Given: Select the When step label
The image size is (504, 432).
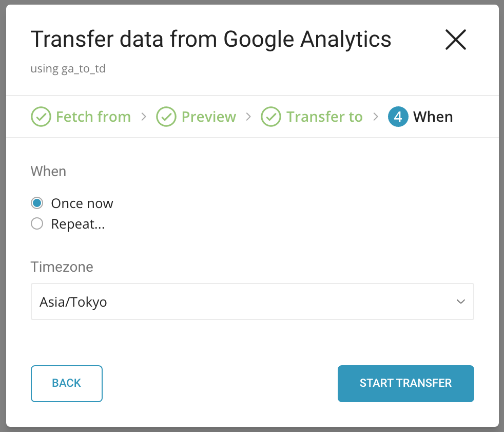Looking at the screenshot, I should pyautogui.click(x=433, y=117).
